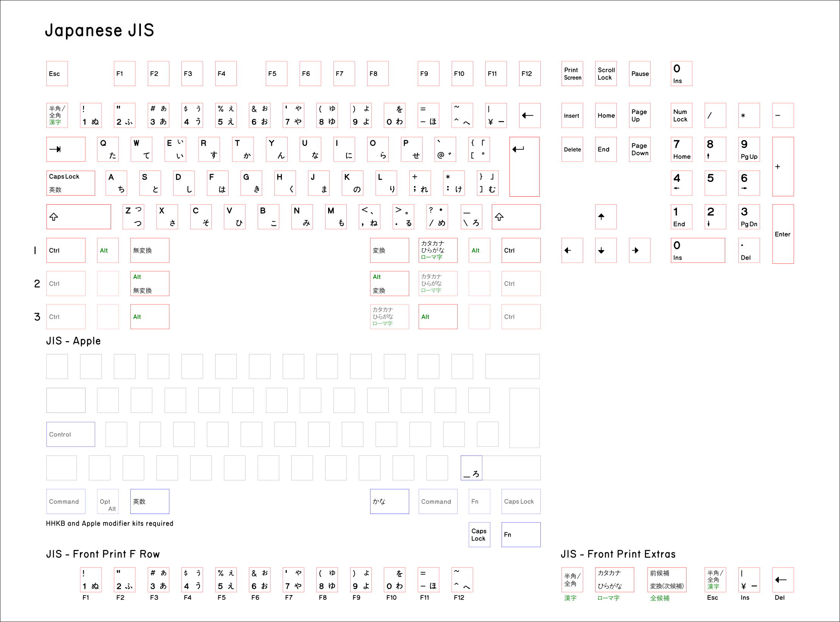The height and width of the screenshot is (622, 840).
Task: Click the numpad Enter key
Action: (782, 234)
